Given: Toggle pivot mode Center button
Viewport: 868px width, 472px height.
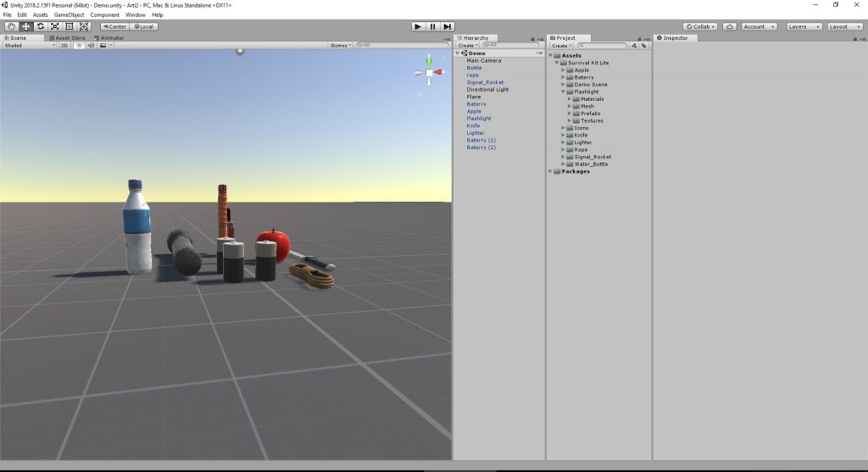Looking at the screenshot, I should pyautogui.click(x=114, y=26).
